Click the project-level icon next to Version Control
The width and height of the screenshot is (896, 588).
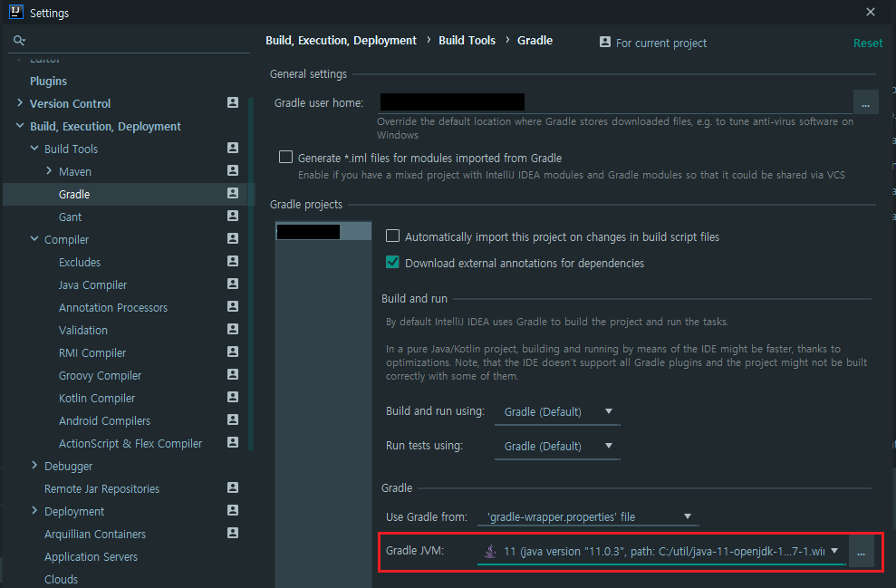(233, 102)
